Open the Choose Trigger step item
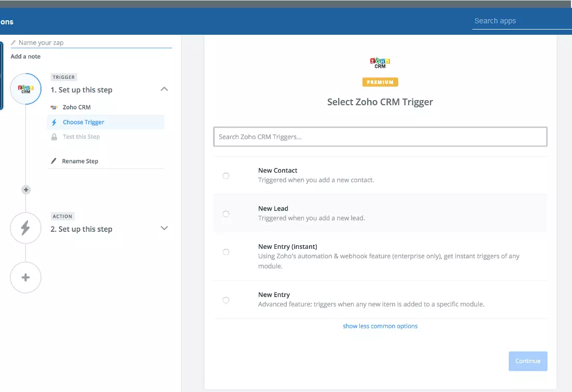 click(83, 122)
